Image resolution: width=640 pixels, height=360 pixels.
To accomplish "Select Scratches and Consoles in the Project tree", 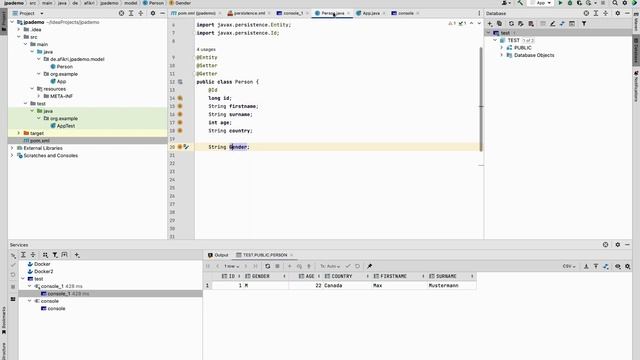I will pyautogui.click(x=50, y=155).
